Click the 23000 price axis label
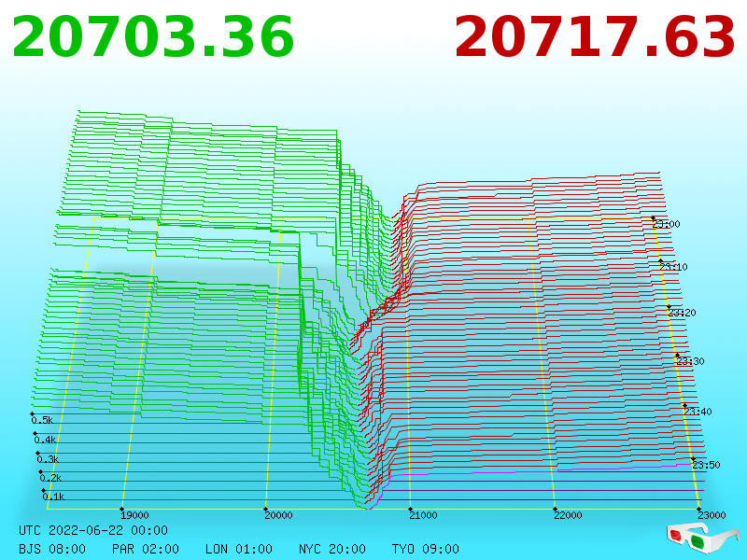 [x=712, y=515]
